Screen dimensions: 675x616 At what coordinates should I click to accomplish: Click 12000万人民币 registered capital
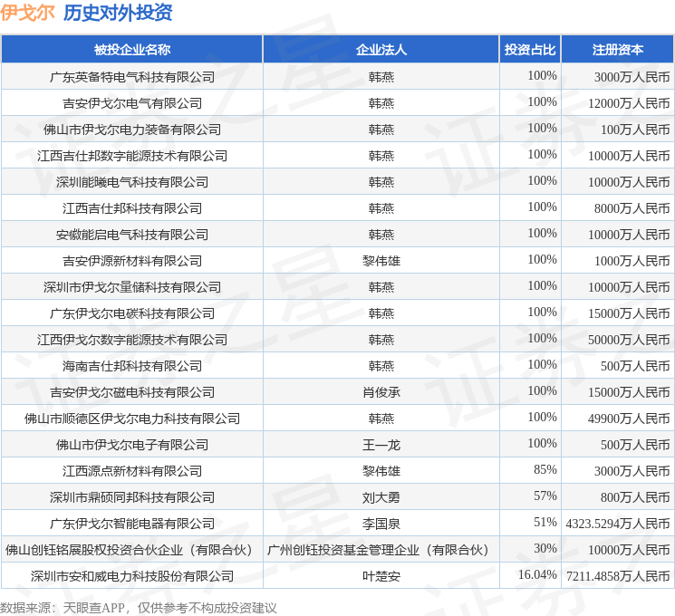[x=629, y=103]
